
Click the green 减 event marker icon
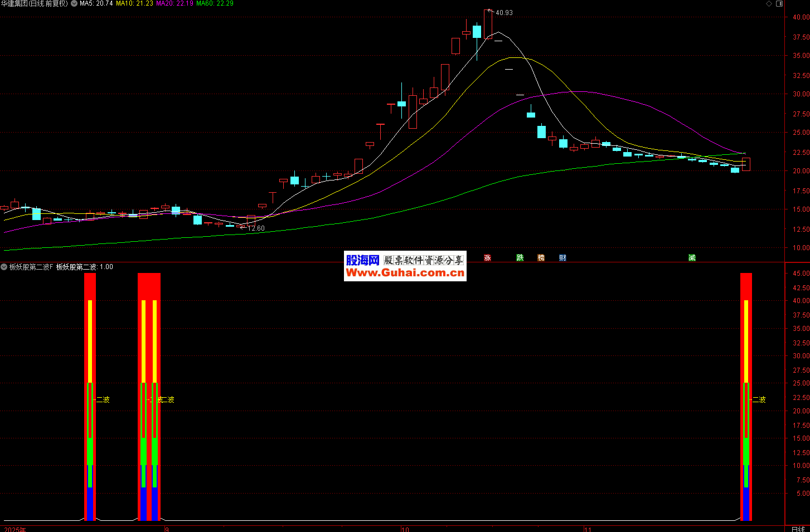point(692,257)
